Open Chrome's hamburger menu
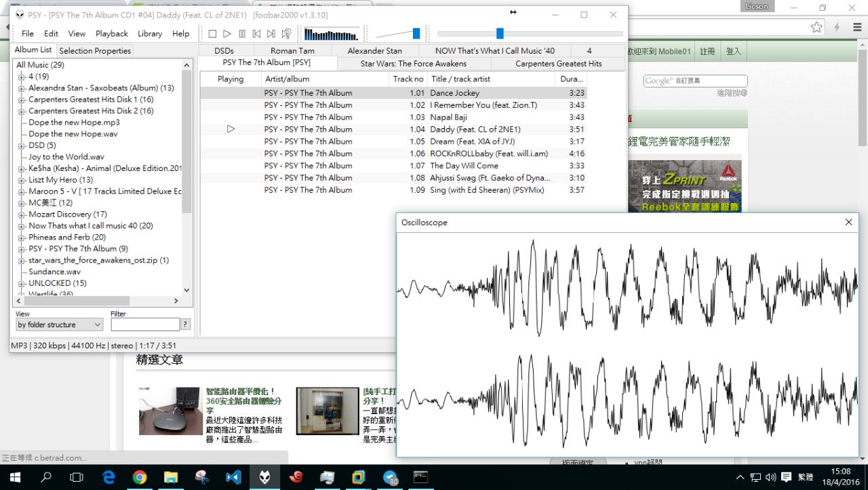Viewport: 868px width, 490px height. [x=856, y=27]
